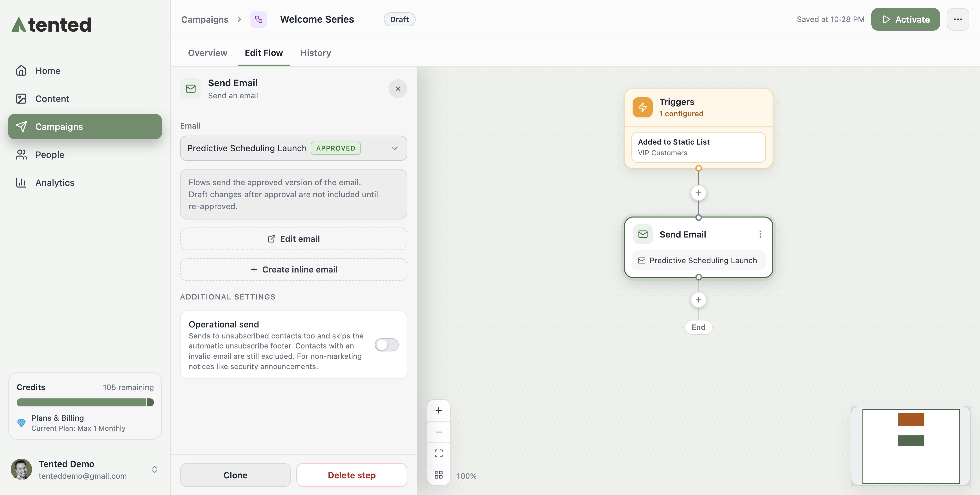This screenshot has width=980, height=495.
Task: Click the envelope icon in Send Email node
Action: coord(643,234)
